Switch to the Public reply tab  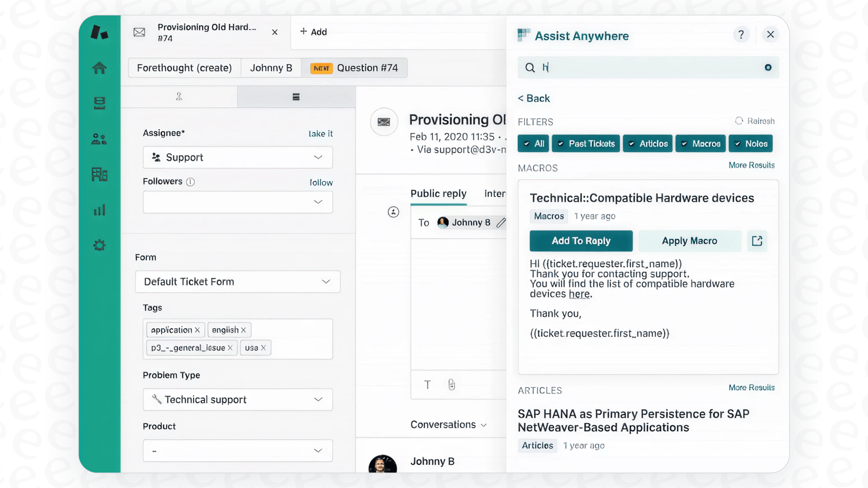[438, 194]
